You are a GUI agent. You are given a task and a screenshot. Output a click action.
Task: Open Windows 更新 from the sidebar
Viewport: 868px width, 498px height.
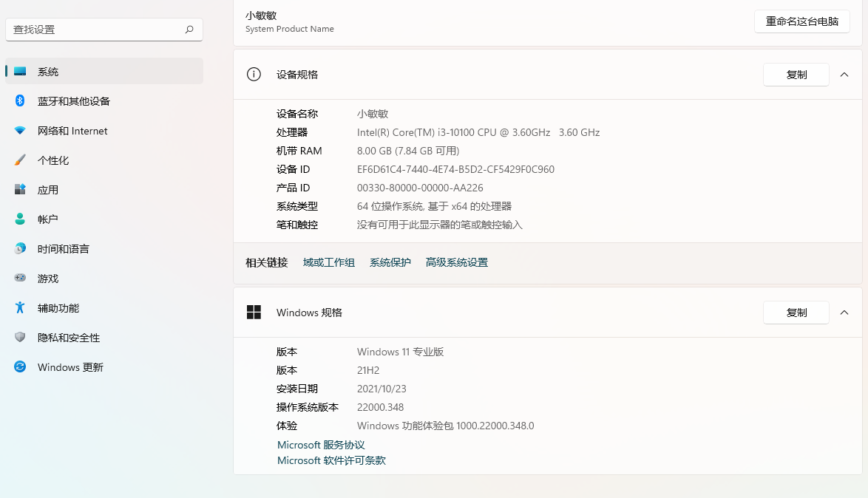tap(69, 367)
